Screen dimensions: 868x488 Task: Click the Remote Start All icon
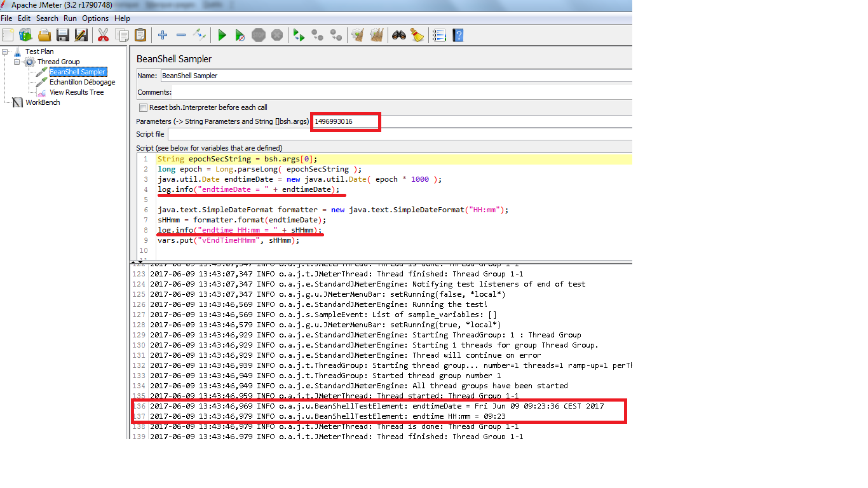point(299,35)
